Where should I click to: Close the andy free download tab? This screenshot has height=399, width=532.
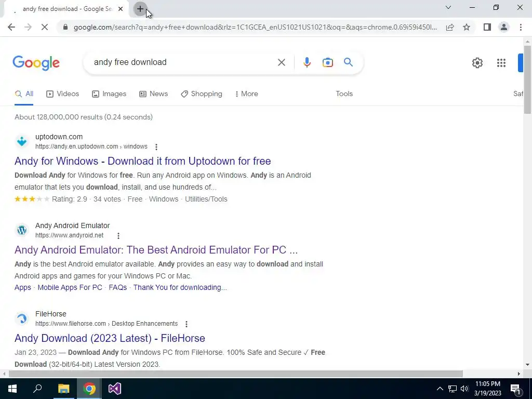[x=121, y=9]
